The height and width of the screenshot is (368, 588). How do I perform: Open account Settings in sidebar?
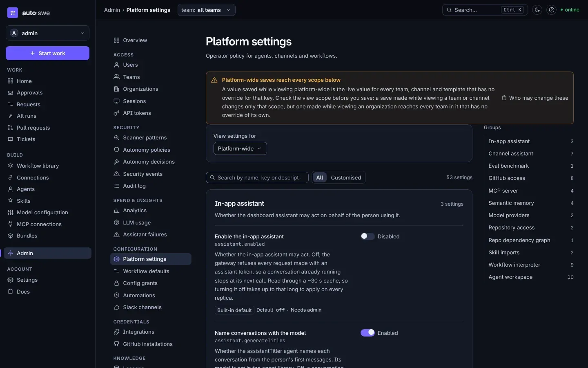(47, 280)
